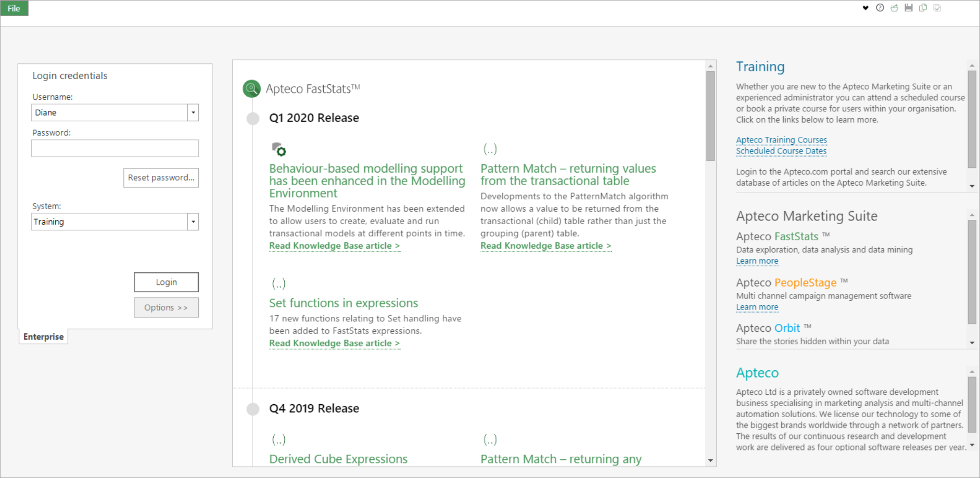Click the Q4 2019 Release timeline marker
This screenshot has width=980, height=478.
click(253, 409)
